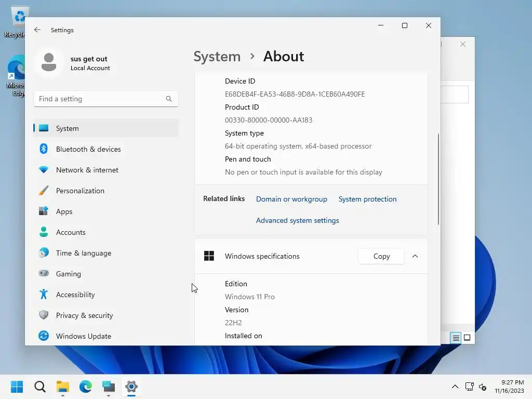Switch background window to large icons view
Viewport: 532px width, 399px height.
click(x=467, y=338)
